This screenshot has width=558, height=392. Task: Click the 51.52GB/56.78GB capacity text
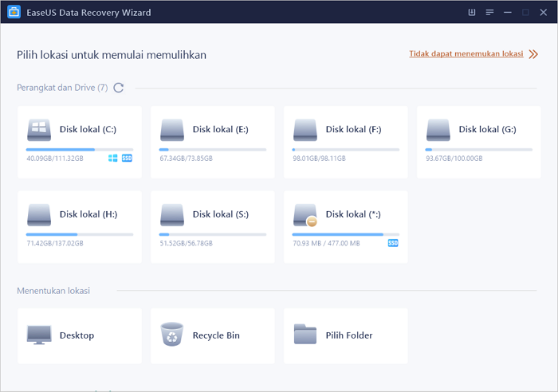click(186, 243)
